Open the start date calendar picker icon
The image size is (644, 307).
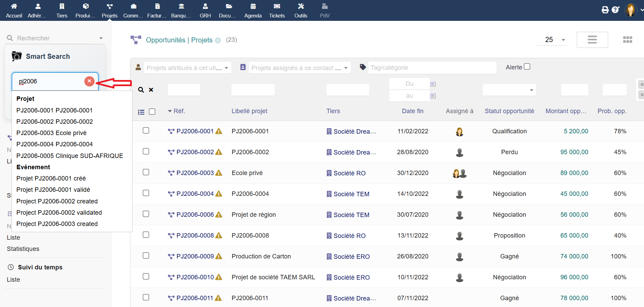coord(433,84)
